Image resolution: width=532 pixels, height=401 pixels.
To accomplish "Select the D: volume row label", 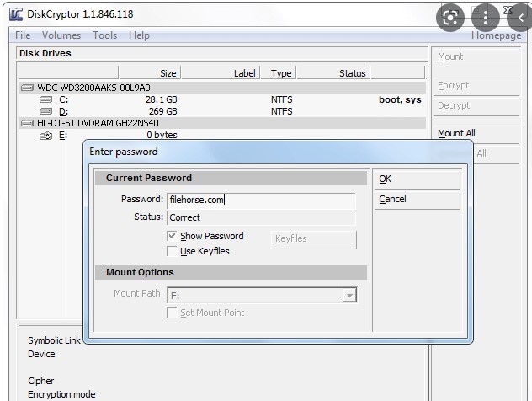I will (63, 111).
